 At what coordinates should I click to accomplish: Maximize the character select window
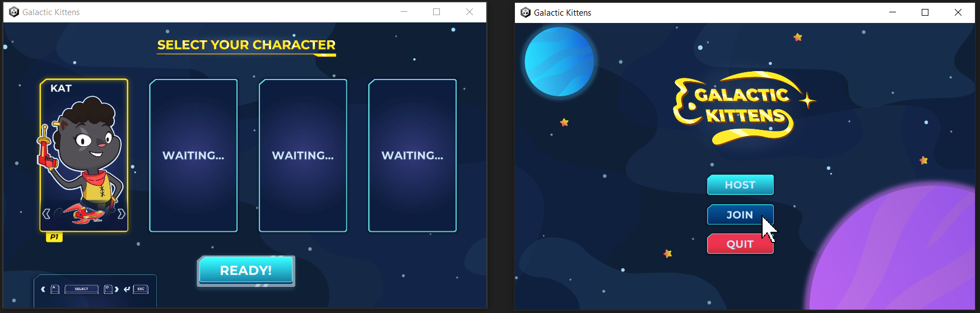[x=436, y=12]
